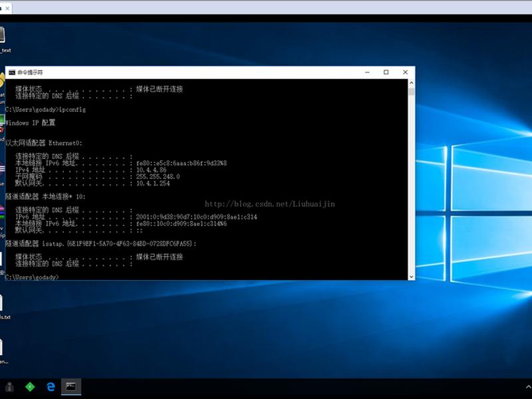Click the '子网掩码' label
The width and height of the screenshot is (532, 399).
click(29, 177)
